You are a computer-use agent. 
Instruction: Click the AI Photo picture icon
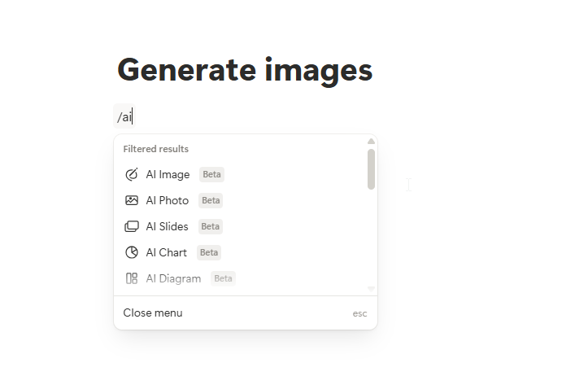[x=132, y=200]
